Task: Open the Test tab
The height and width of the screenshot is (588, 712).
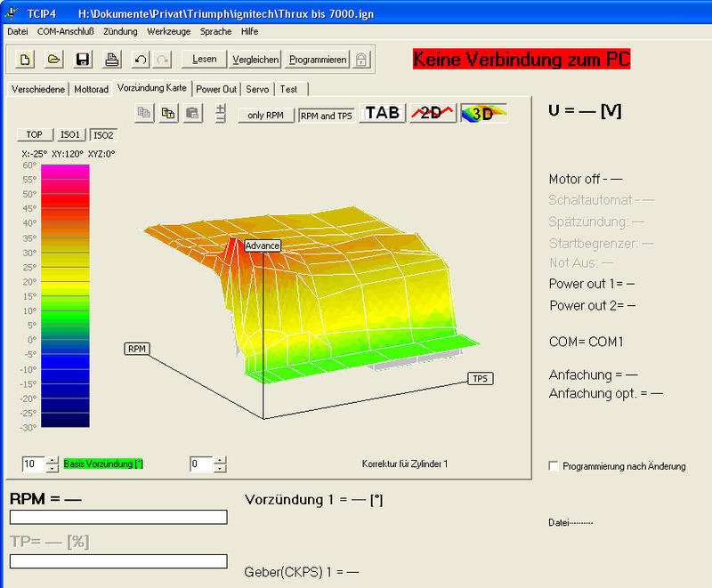Action: pyautogui.click(x=288, y=89)
